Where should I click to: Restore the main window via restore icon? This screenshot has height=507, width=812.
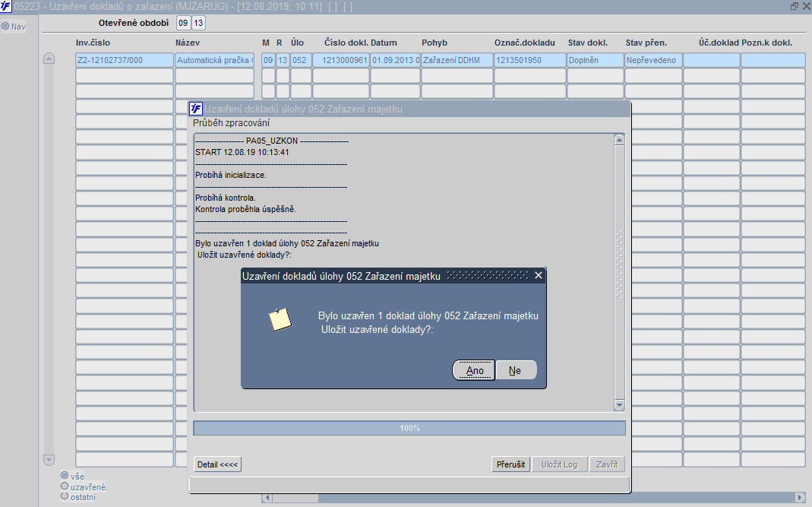tap(795, 6)
